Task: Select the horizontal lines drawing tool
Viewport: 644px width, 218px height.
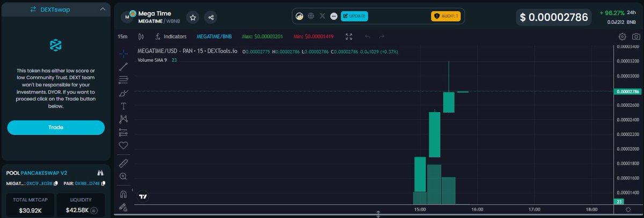Action: pos(123,80)
